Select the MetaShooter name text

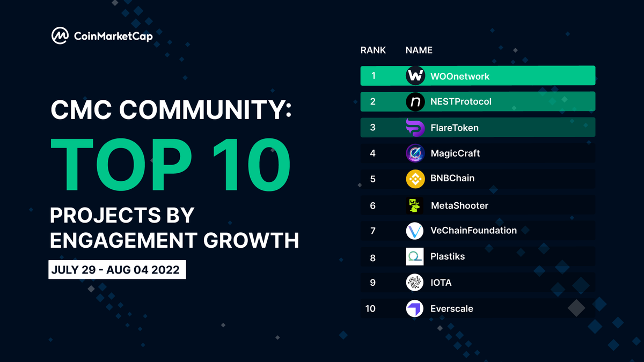459,205
